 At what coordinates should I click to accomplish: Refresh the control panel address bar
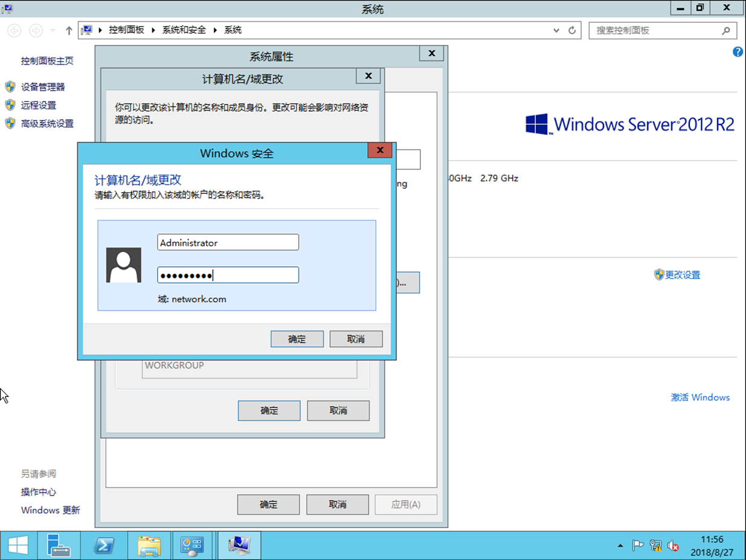tap(572, 30)
